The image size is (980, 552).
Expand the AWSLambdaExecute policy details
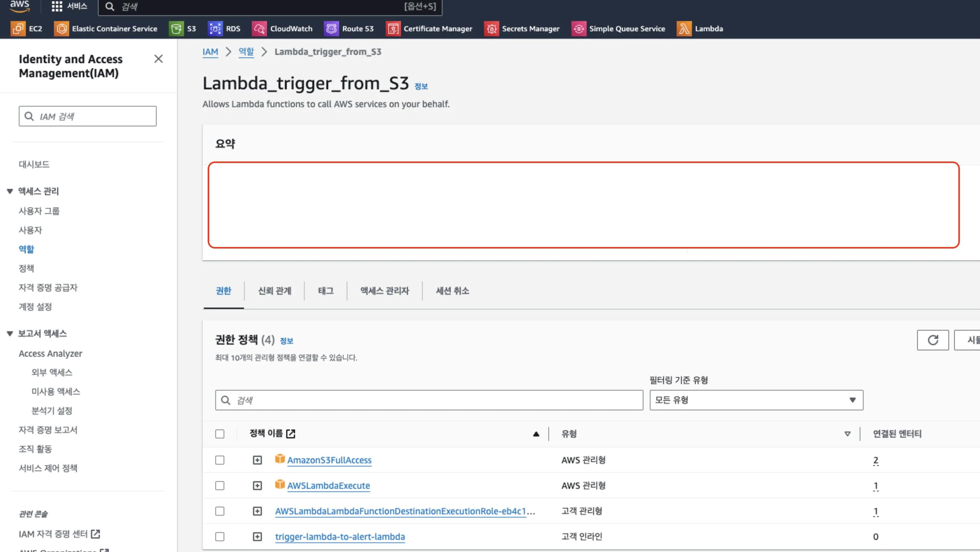click(257, 485)
